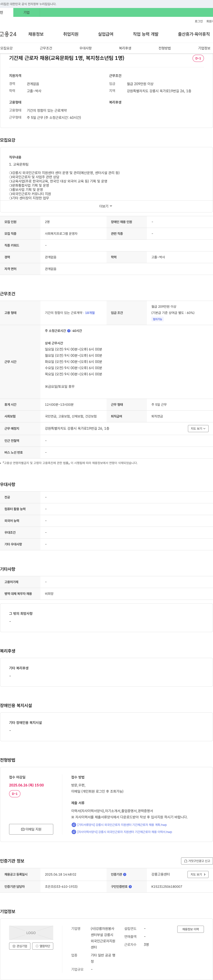Click the 12시00분~13시00분 break time value

(59, 405)
